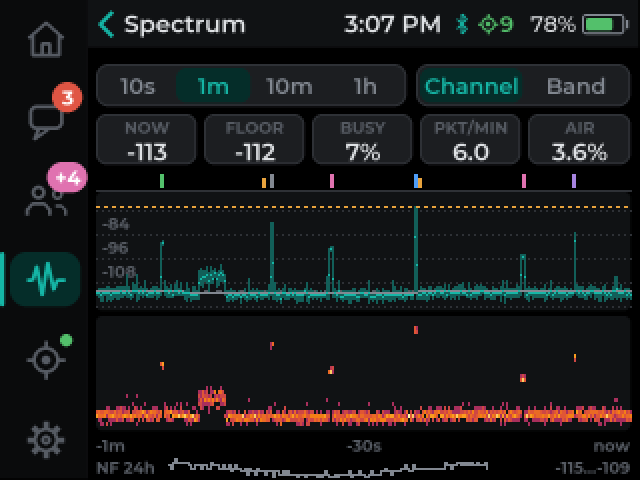Click the -84 dBm axis label
Image resolution: width=640 pixels, height=480 pixels.
116,224
